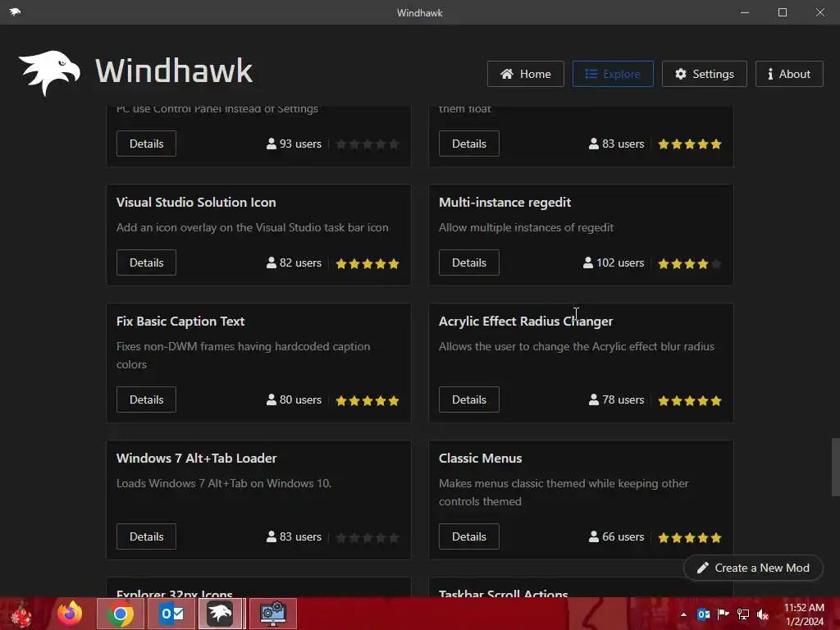This screenshot has height=630, width=840.
Task: Select the Classic Menus title
Action: click(x=480, y=459)
